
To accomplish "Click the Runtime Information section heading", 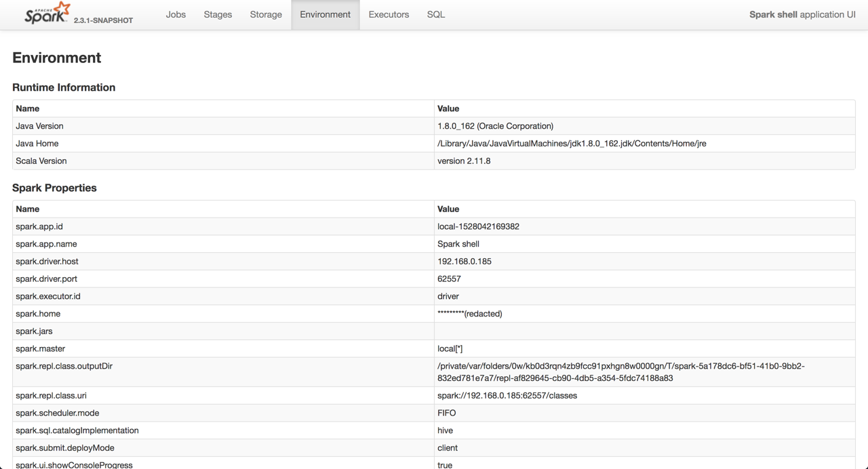I will pyautogui.click(x=64, y=87).
